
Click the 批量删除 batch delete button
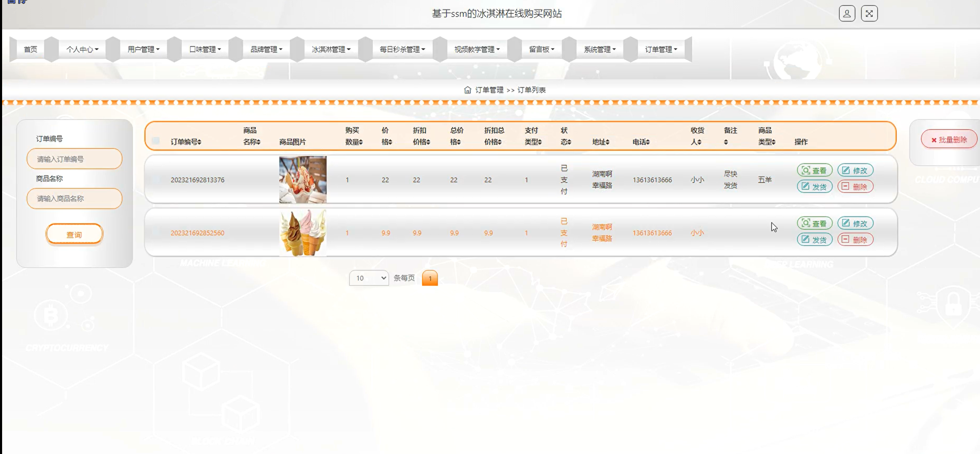(x=949, y=140)
